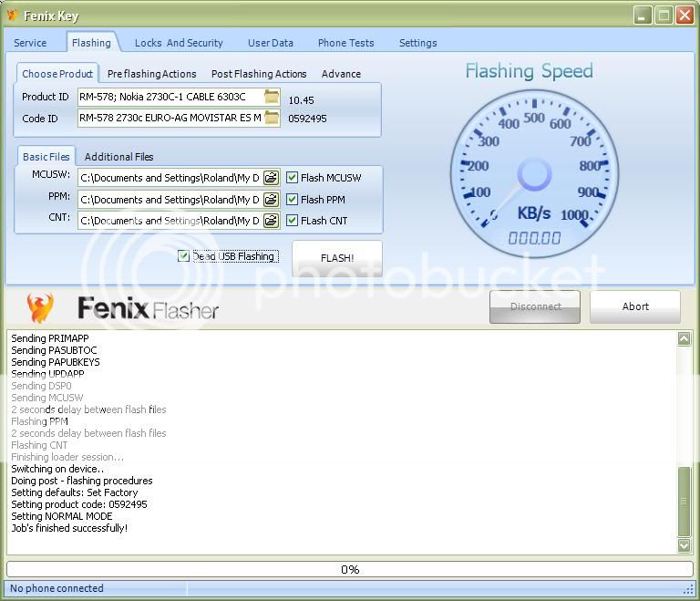Click the Fenix phoenix logo
The width and height of the screenshot is (700, 601).
[x=40, y=308]
